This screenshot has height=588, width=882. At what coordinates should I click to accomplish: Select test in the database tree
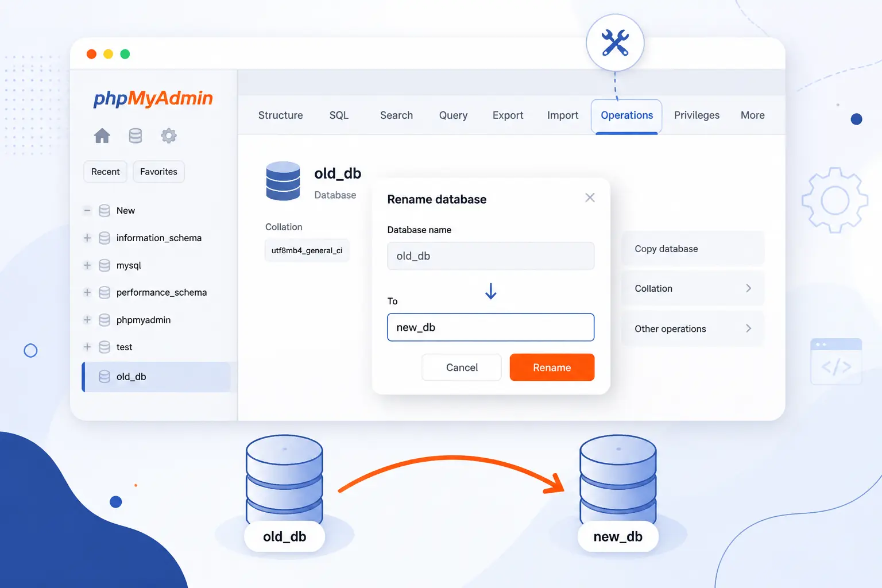click(124, 347)
